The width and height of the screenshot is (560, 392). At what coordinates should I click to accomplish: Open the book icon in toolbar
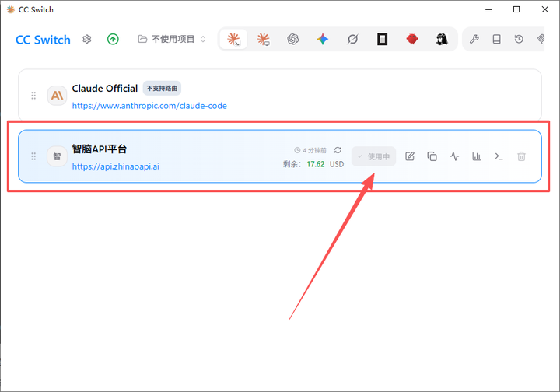coord(496,39)
